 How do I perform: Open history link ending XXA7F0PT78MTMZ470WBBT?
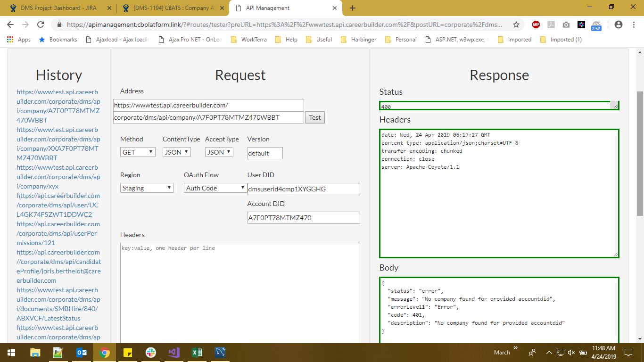(58, 144)
